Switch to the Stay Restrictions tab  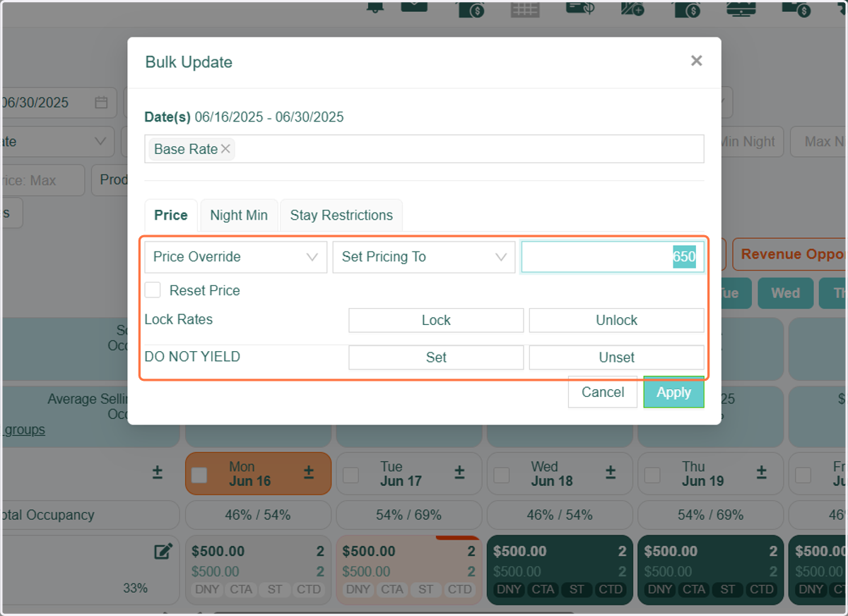pyautogui.click(x=341, y=215)
